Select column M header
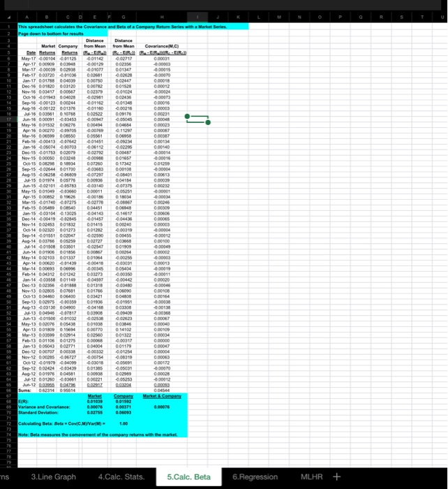This screenshot has width=448, height=489. tap(279, 17)
